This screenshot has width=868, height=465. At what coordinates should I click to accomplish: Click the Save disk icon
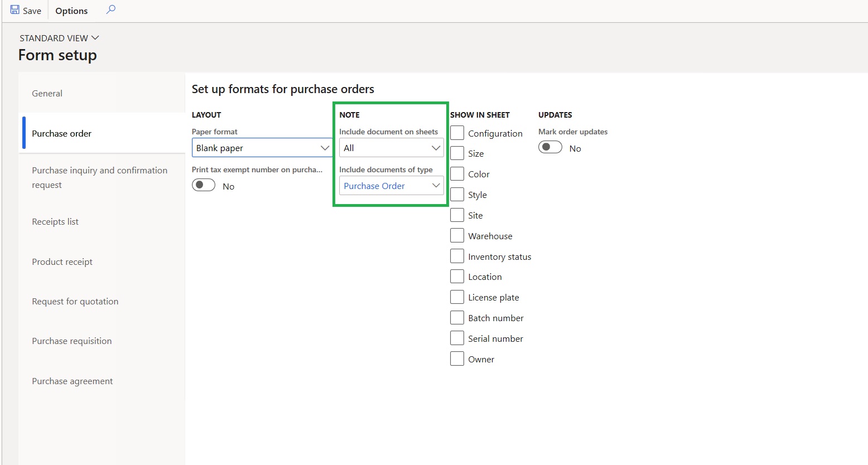tap(15, 10)
